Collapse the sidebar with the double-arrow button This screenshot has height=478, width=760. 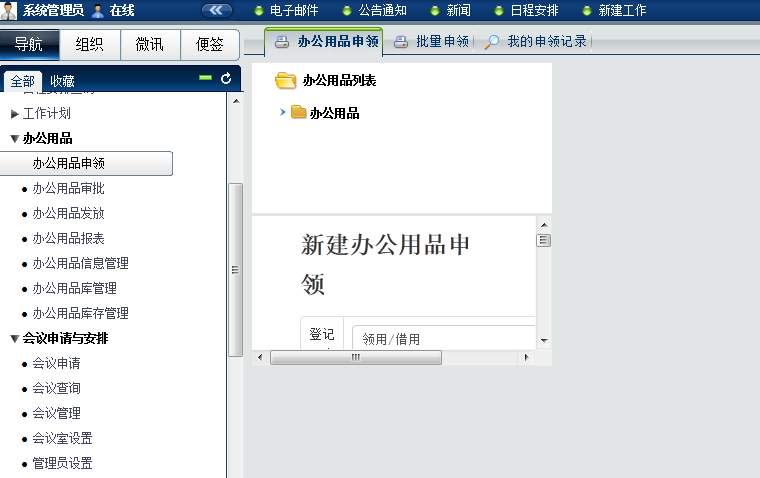[x=216, y=10]
